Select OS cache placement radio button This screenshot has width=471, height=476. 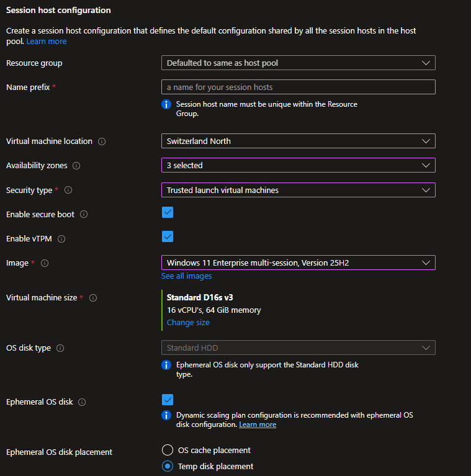[168, 450]
